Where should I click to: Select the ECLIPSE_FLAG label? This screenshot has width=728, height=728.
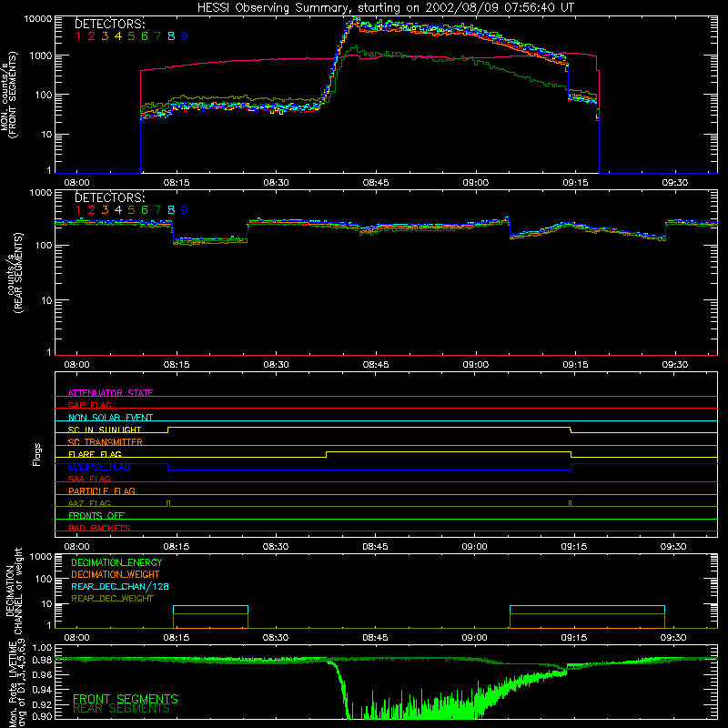point(99,467)
